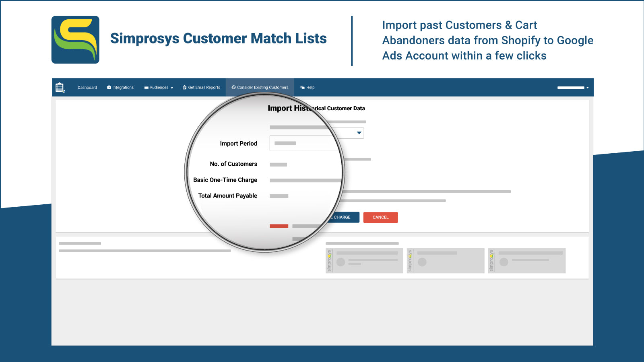The width and height of the screenshot is (644, 362).
Task: Click the red highlighted total bar
Action: (x=279, y=226)
